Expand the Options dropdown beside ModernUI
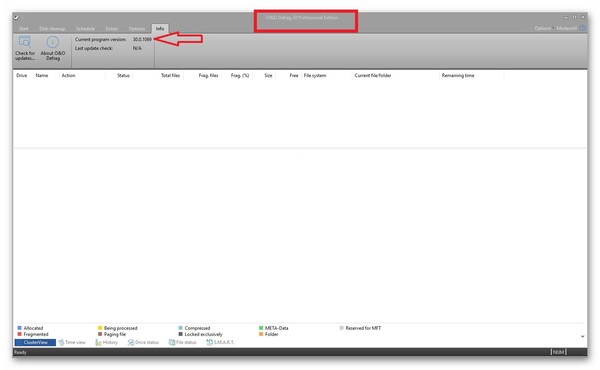This screenshot has width=600, height=370. pos(544,28)
